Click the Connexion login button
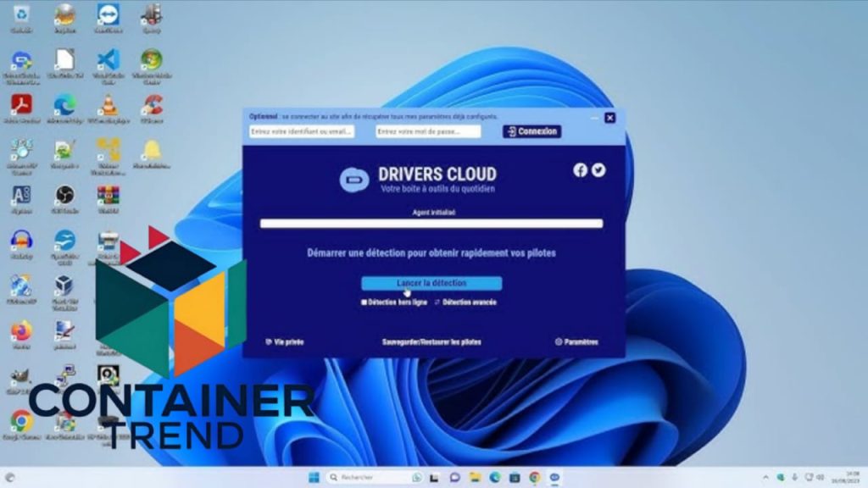The image size is (868, 488). [532, 131]
